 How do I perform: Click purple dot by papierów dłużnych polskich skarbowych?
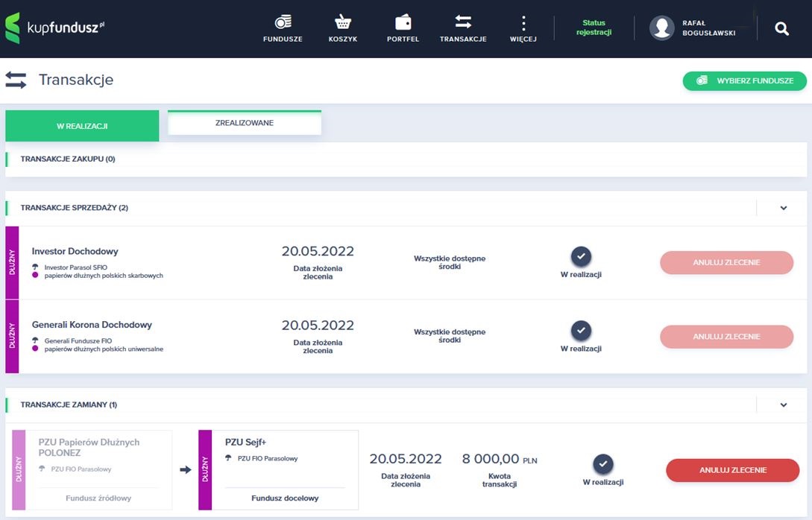[x=35, y=275]
